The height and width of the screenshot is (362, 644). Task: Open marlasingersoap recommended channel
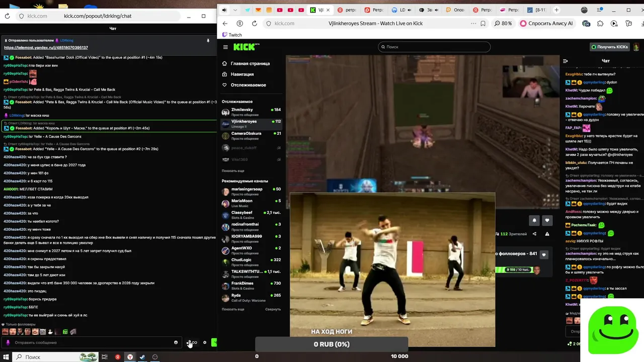click(x=251, y=191)
